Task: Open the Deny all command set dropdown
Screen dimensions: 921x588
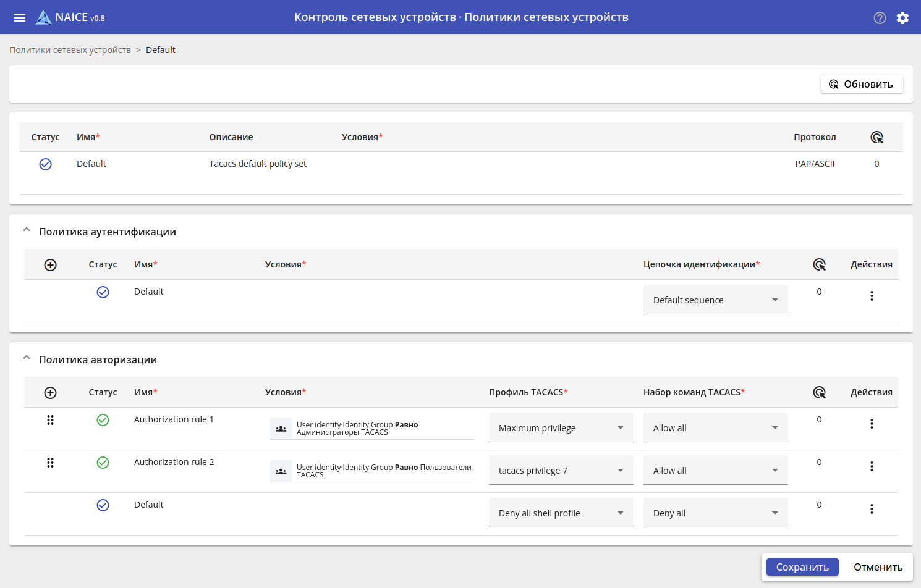Action: point(715,513)
